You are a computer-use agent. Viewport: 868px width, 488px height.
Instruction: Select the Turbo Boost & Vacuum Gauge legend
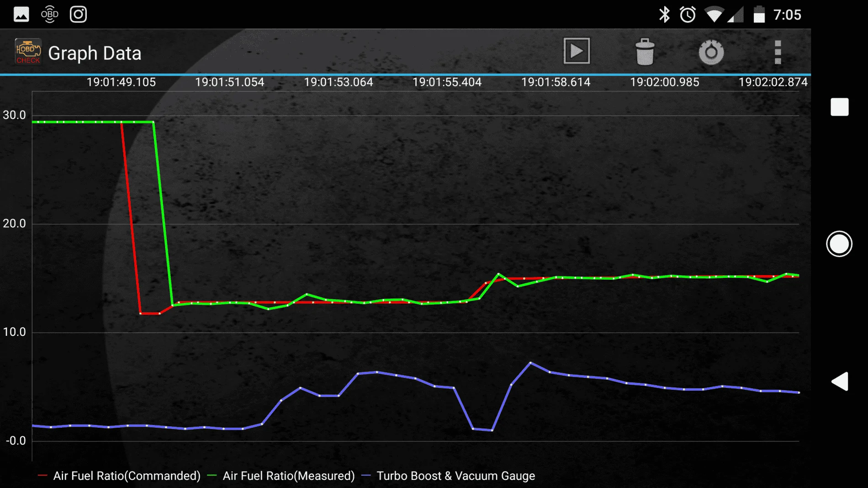point(448,476)
